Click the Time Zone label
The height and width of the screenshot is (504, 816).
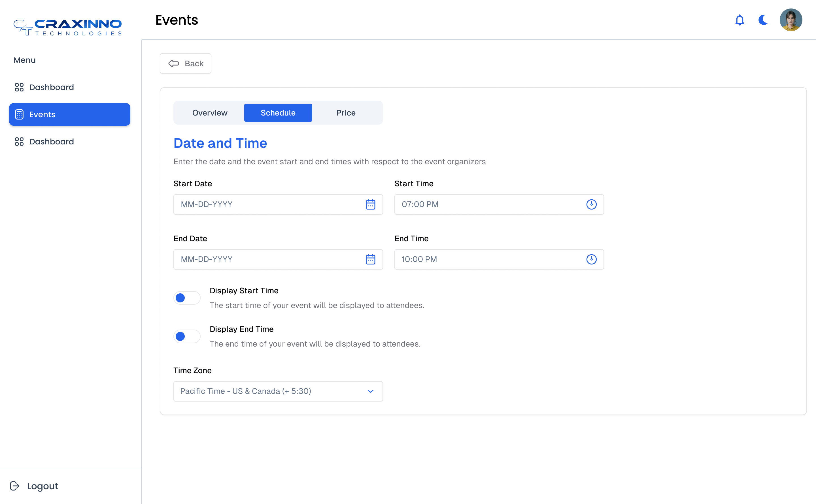click(192, 370)
